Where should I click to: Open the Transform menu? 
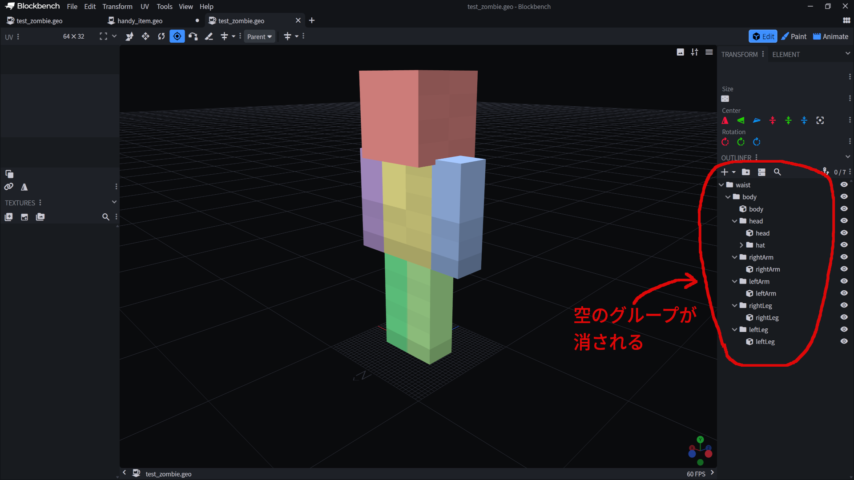pos(117,7)
